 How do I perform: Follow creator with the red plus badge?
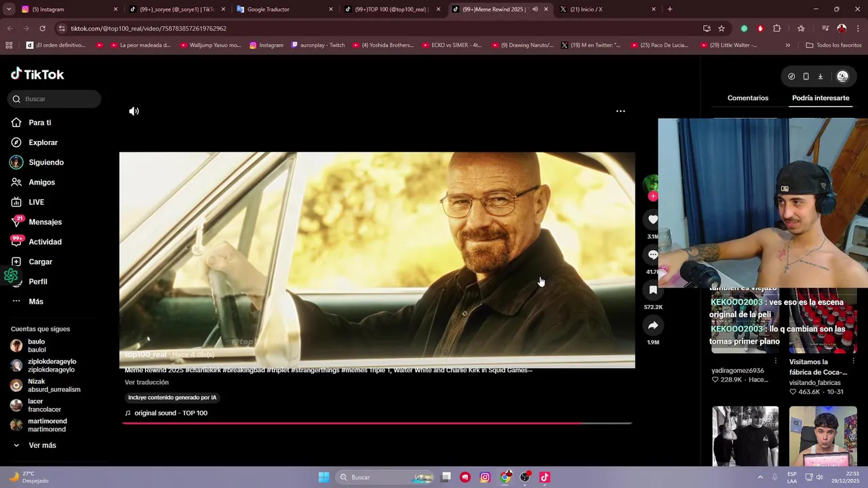(652, 197)
